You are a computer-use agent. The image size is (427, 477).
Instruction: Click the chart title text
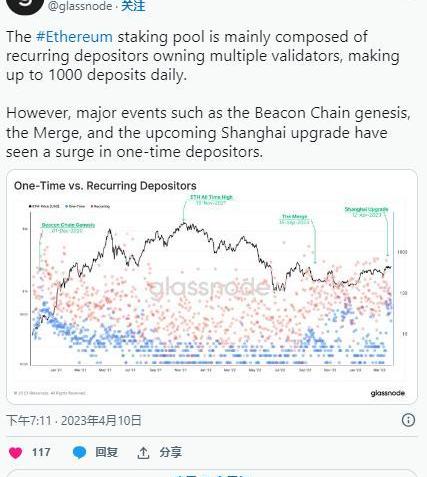[x=105, y=186]
